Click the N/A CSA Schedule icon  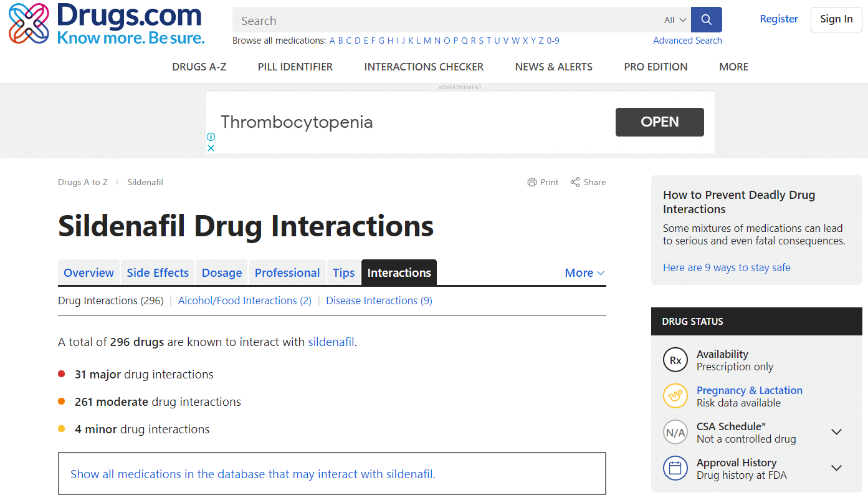click(675, 432)
